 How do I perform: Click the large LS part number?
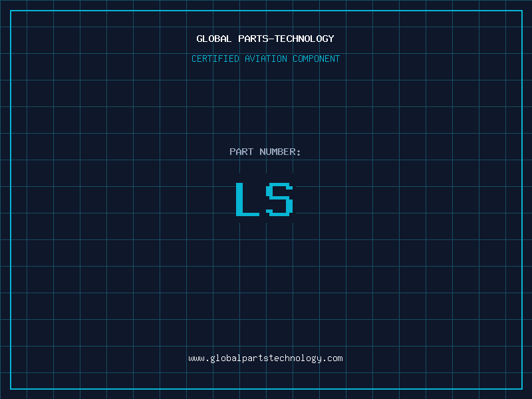pos(265,199)
